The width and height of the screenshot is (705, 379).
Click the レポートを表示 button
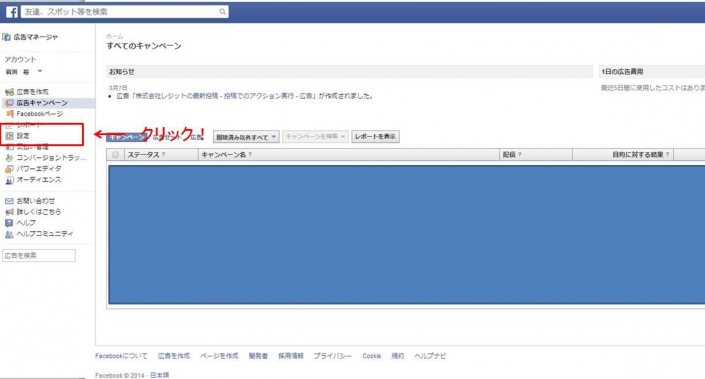tap(375, 136)
